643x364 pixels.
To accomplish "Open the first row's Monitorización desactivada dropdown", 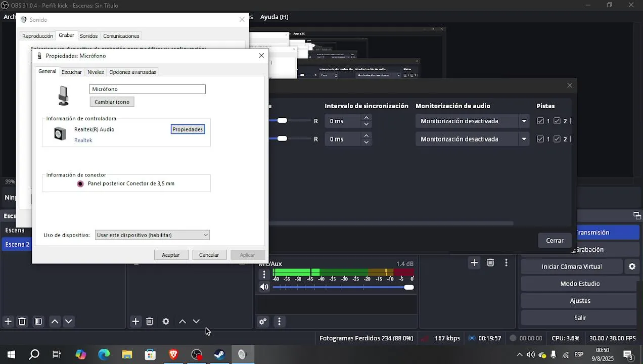I will coord(473,121).
